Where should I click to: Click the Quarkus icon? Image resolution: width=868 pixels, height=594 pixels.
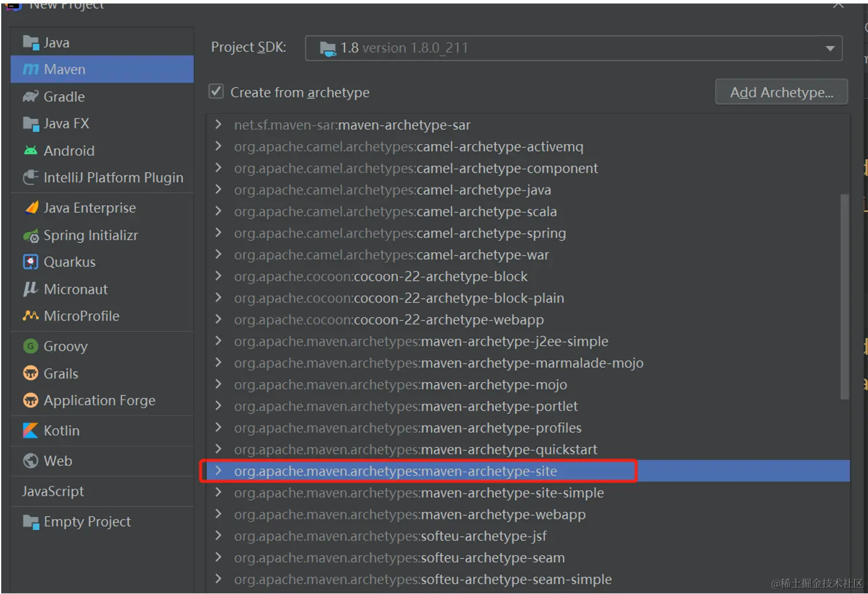(31, 262)
